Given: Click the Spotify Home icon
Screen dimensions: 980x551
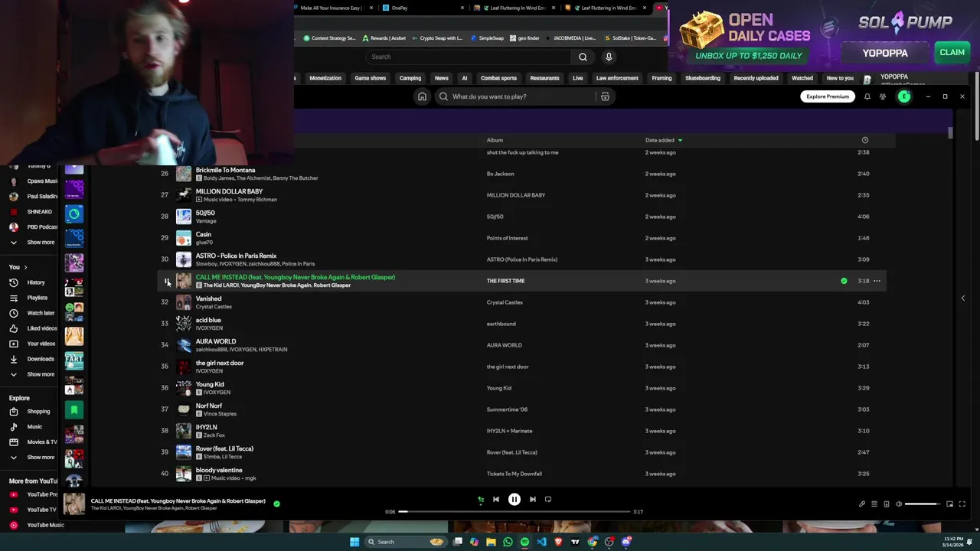Looking at the screenshot, I should click(422, 96).
